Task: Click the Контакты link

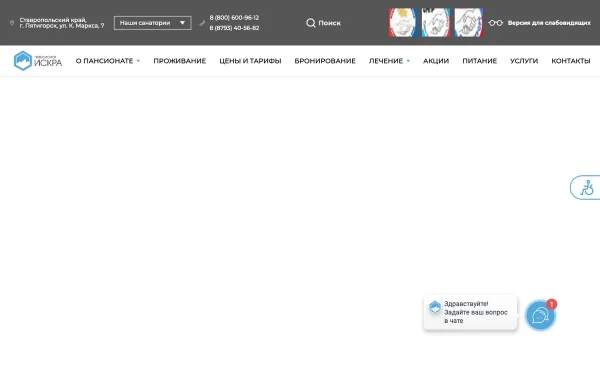Action: (x=571, y=61)
